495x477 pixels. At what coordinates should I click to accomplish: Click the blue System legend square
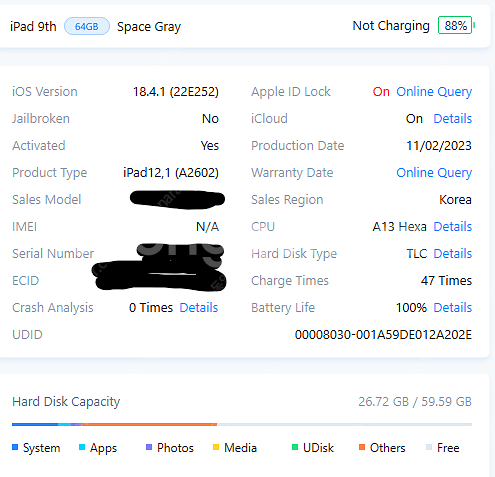click(15, 447)
